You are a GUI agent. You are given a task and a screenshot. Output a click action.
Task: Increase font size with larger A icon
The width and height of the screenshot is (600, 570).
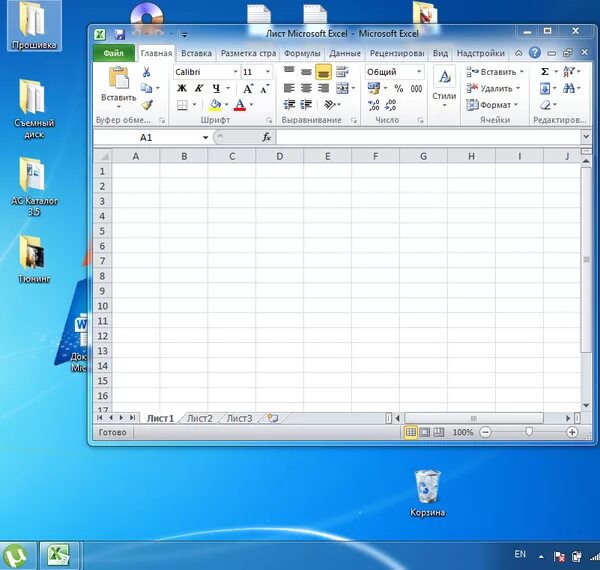point(248,89)
